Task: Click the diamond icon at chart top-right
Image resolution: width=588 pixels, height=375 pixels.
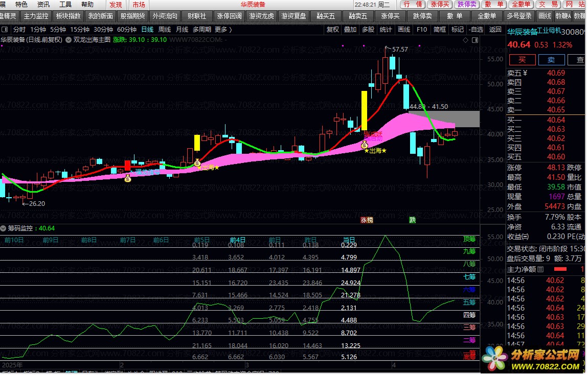Action: (x=464, y=39)
